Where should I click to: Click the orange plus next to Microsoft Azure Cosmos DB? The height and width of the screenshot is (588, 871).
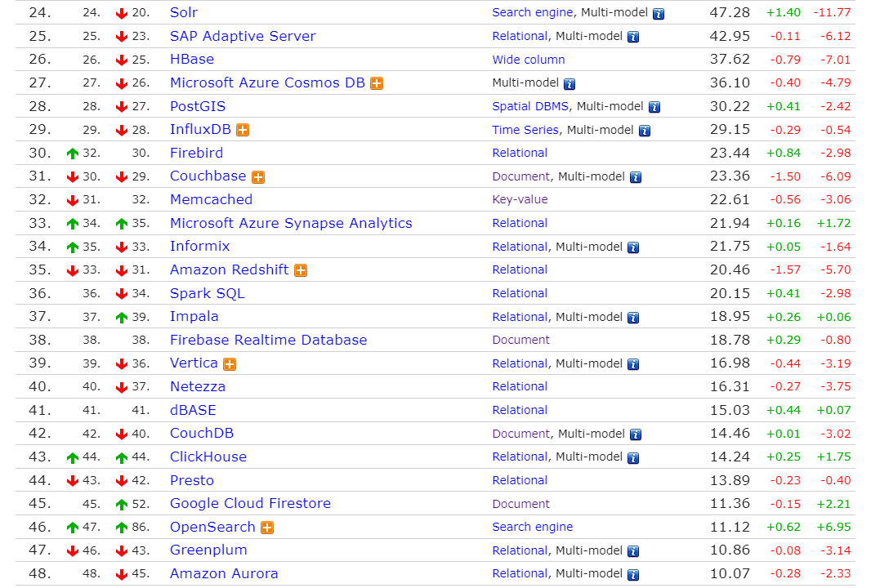pos(377,83)
